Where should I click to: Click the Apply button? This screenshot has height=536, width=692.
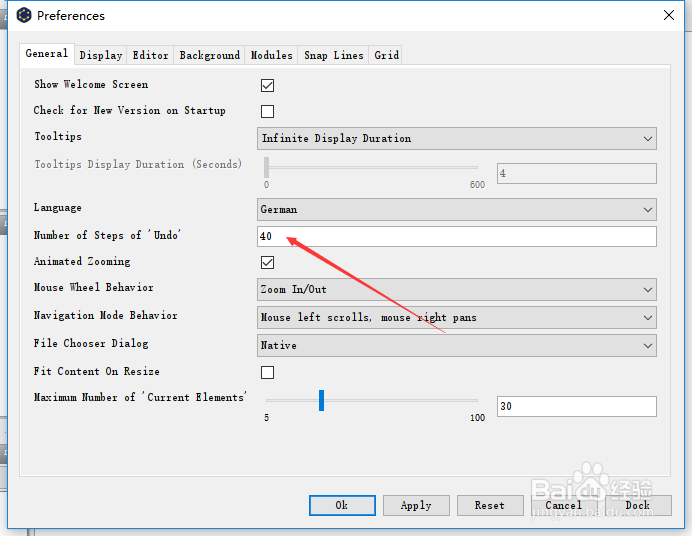pyautogui.click(x=416, y=505)
